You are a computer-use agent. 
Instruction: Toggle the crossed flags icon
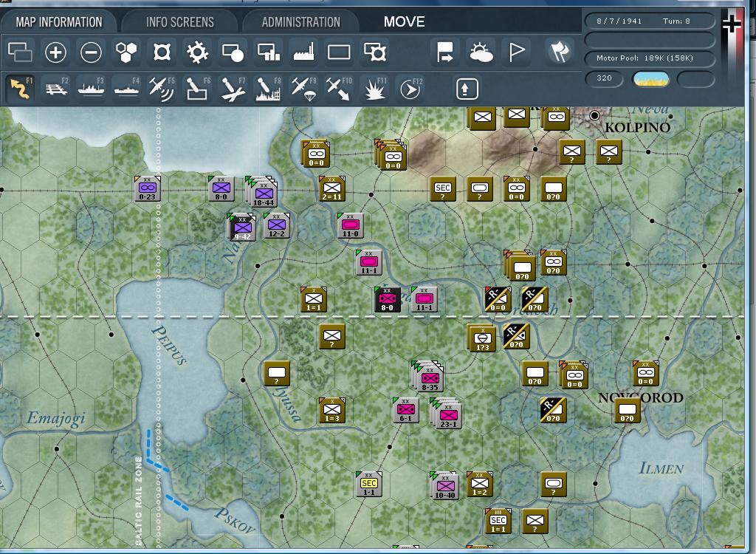click(x=559, y=52)
